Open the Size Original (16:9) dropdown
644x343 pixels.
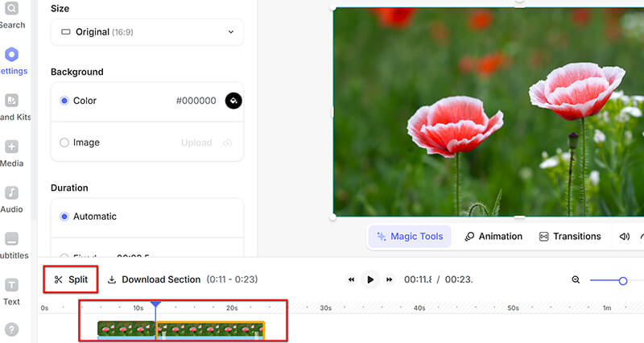click(x=147, y=32)
